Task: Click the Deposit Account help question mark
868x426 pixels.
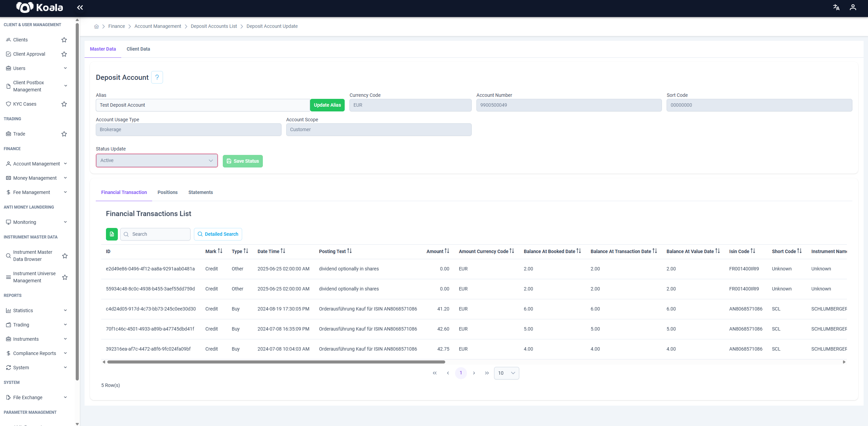Action: tap(157, 77)
